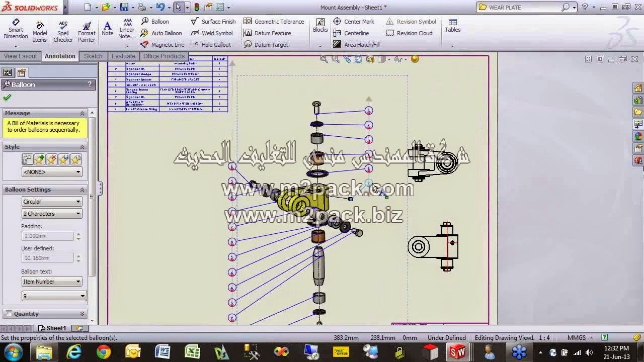Viewport: 644px width, 362px height.
Task: Open the Evaluate tab
Action: click(x=123, y=56)
